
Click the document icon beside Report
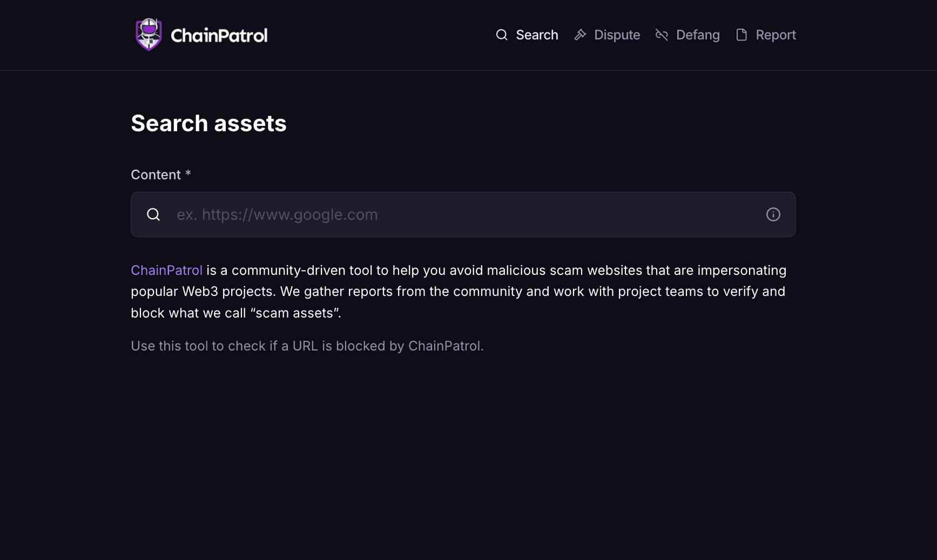[x=741, y=35]
